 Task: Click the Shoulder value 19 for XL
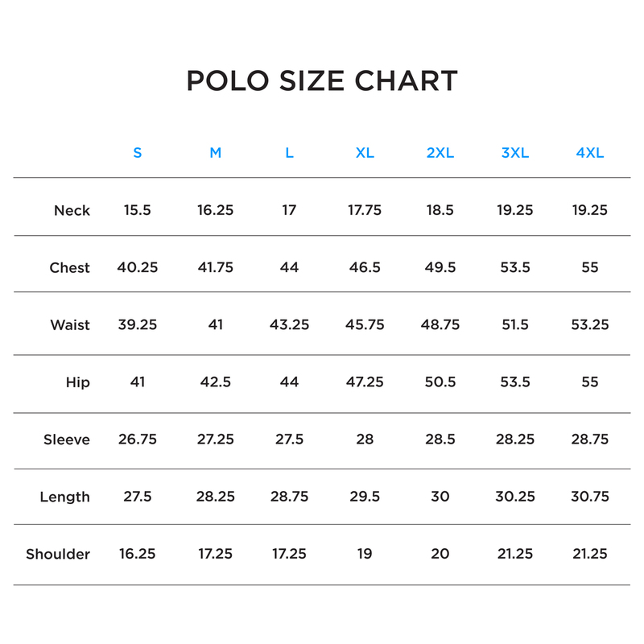pyautogui.click(x=365, y=553)
